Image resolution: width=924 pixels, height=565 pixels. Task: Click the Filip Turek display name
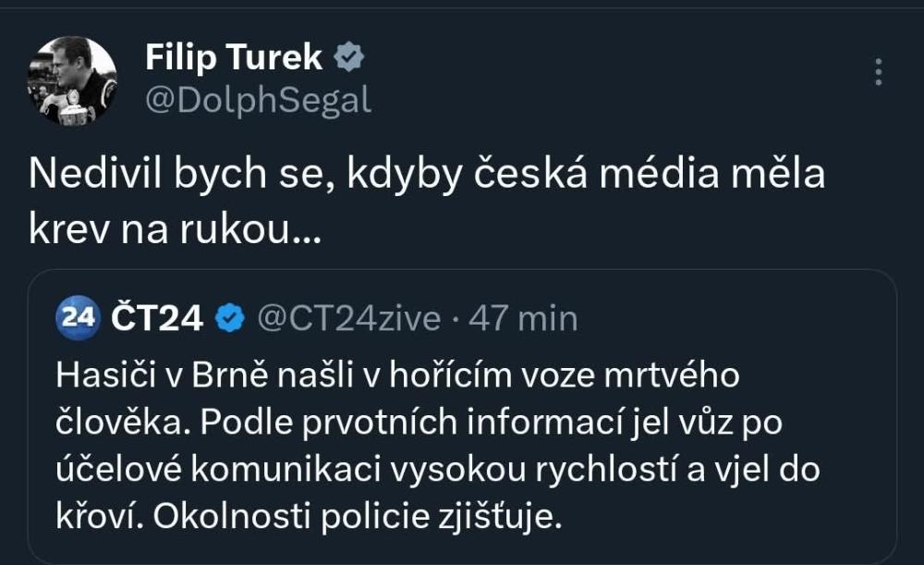(x=234, y=57)
